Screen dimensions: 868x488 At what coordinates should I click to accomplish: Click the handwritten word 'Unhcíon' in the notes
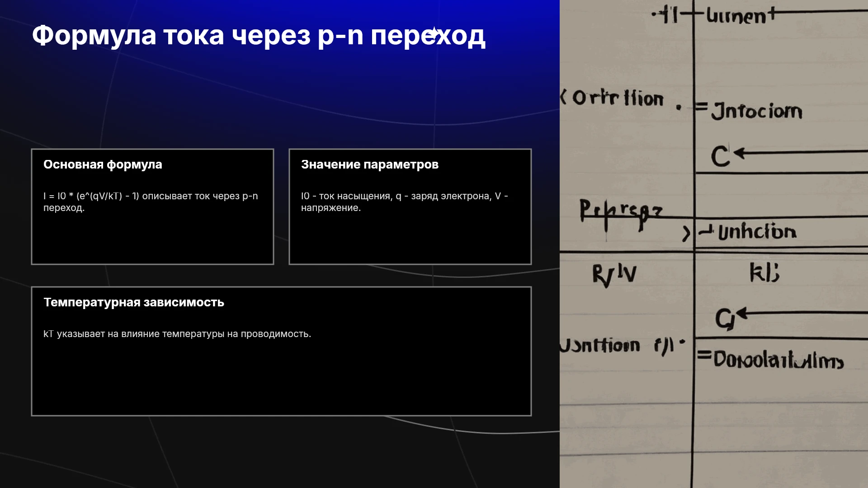[x=757, y=232]
